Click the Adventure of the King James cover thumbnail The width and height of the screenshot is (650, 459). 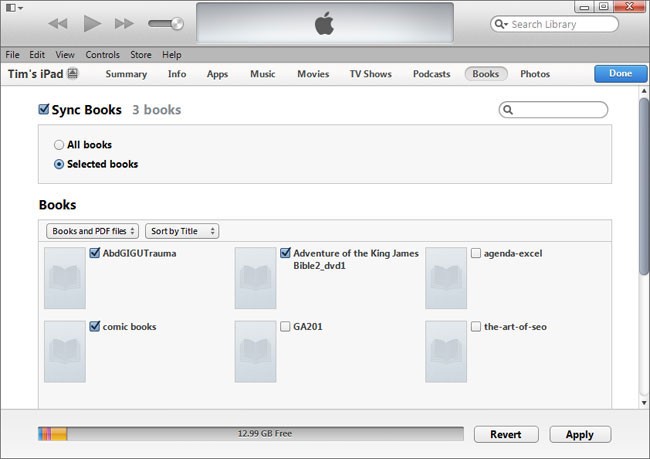(255, 278)
